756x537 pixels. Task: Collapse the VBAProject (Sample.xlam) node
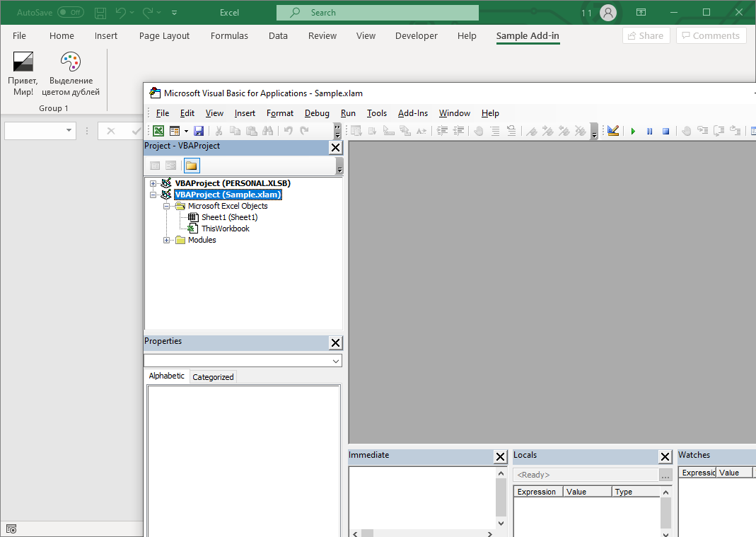point(153,195)
